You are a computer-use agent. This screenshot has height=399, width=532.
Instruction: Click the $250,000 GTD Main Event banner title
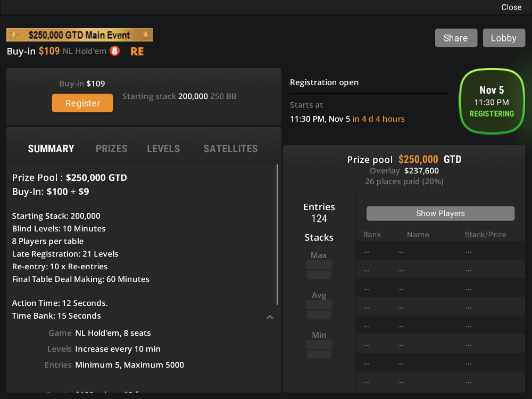[79, 35]
